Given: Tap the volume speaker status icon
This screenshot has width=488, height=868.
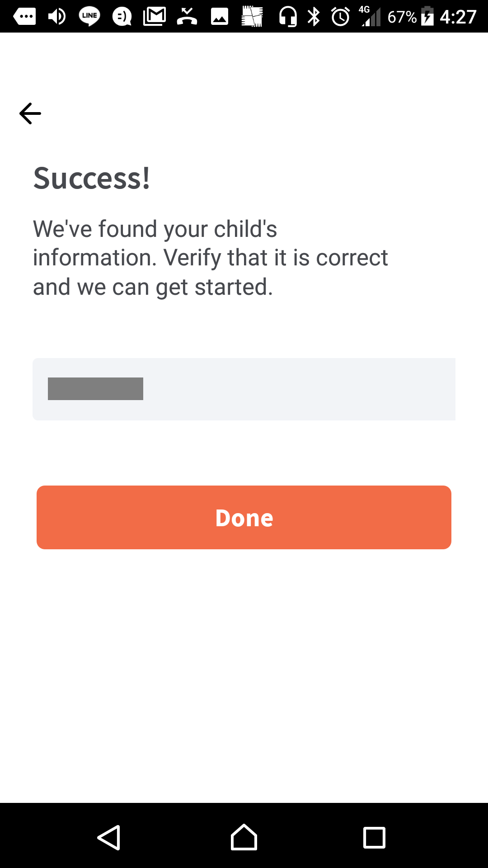Looking at the screenshot, I should (57, 17).
